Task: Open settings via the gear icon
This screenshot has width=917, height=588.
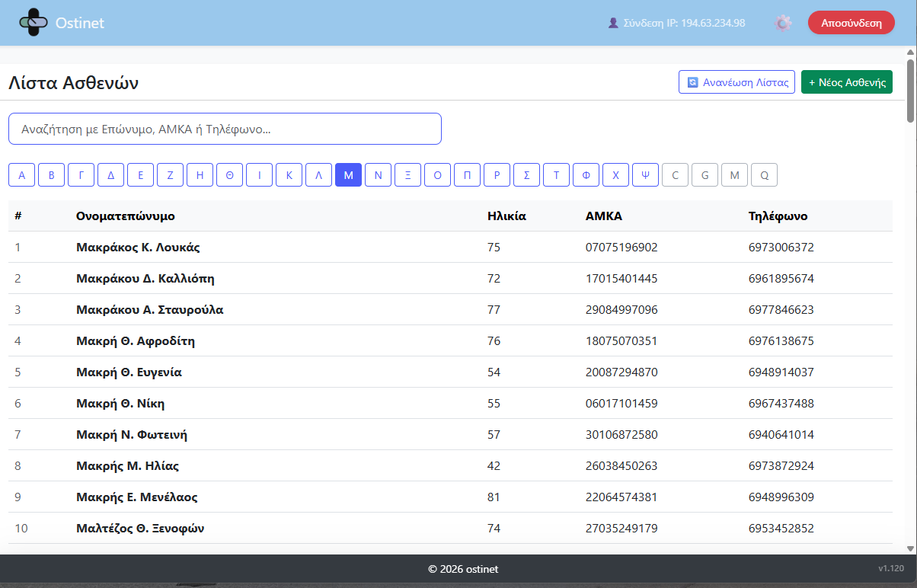Action: [783, 23]
